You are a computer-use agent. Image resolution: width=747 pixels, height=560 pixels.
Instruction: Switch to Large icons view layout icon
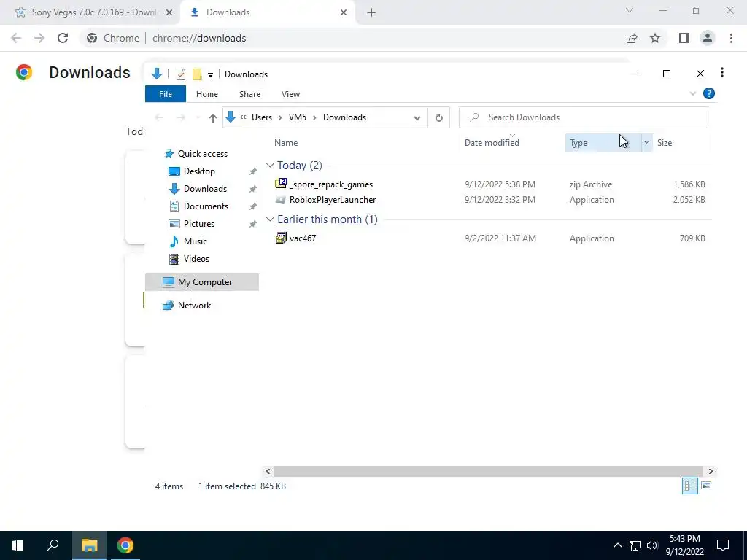706,486
